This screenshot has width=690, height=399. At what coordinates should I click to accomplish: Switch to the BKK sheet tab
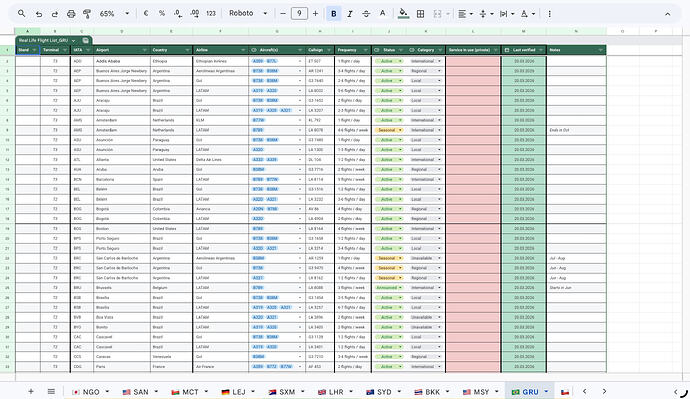tap(433, 392)
